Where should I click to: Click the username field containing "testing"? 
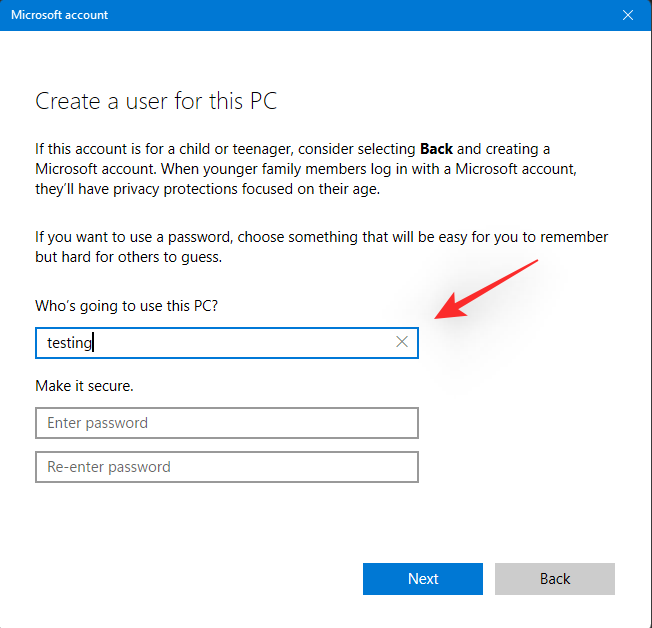pos(210,343)
